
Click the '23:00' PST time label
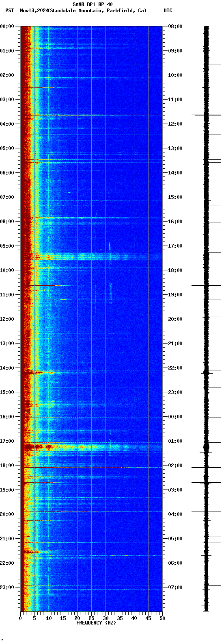tap(7, 587)
